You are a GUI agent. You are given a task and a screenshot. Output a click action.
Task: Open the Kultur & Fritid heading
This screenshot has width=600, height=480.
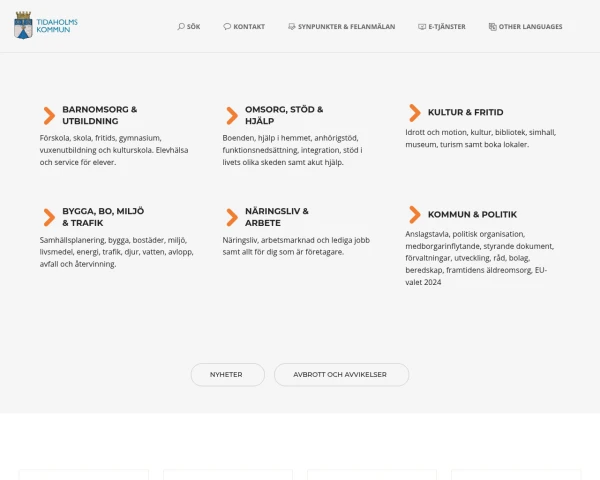point(465,112)
